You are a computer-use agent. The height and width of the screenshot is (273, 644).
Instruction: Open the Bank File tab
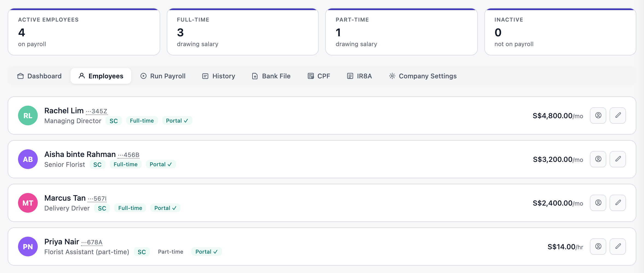click(271, 76)
